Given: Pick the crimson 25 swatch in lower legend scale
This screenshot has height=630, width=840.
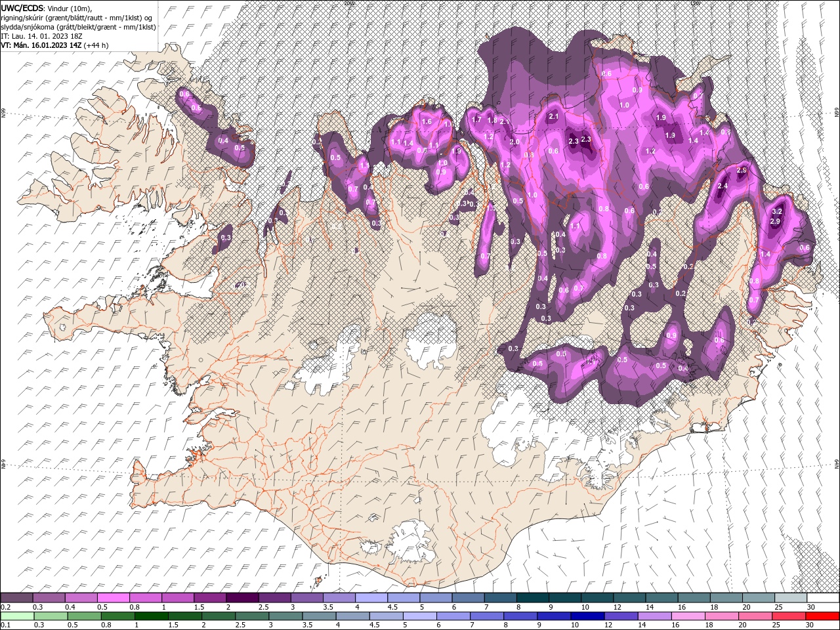Looking at the screenshot, I should [788, 616].
